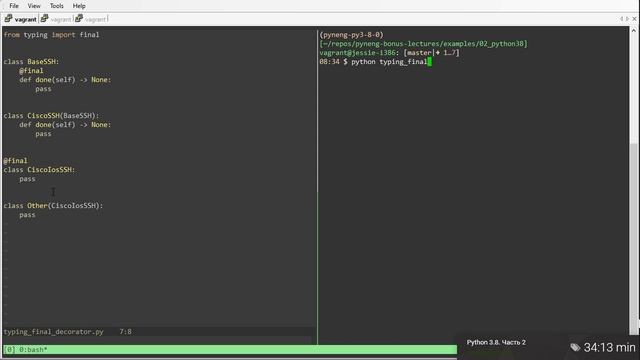Click the vagrant@jessie-i386 prompt text
The height and width of the screenshot is (360, 640).
point(359,53)
